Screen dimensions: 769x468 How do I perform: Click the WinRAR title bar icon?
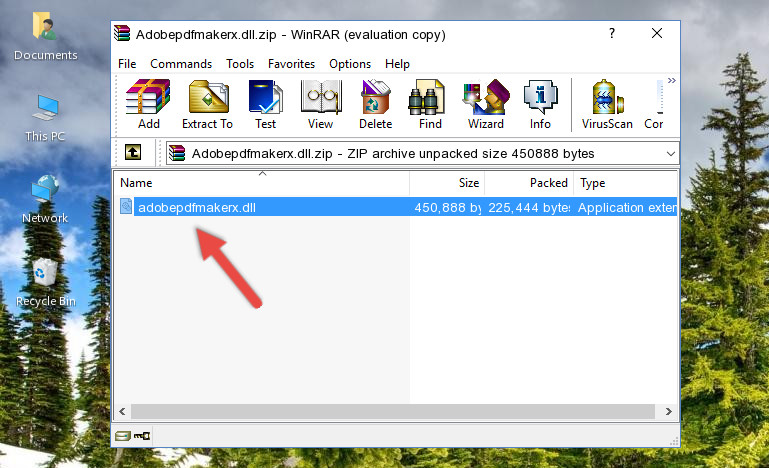tap(122, 34)
